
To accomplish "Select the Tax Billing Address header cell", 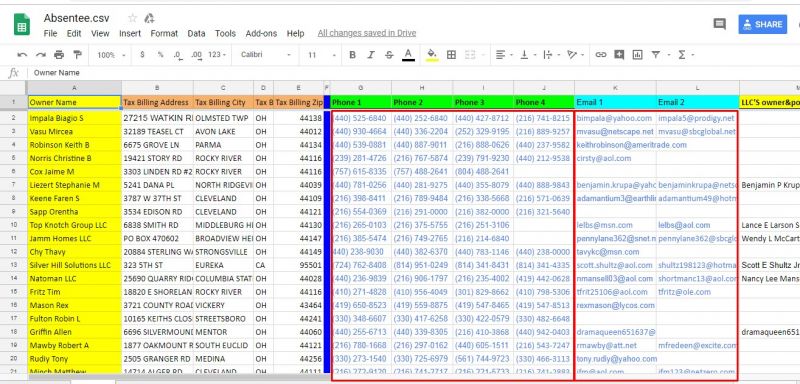I will pos(157,102).
